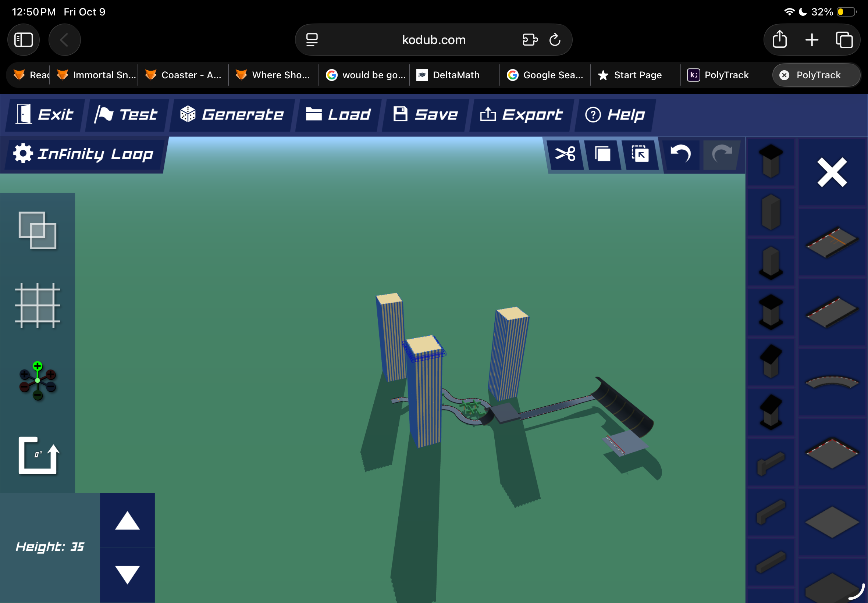Viewport: 868px width, 603px height.
Task: Select the plain horizontal beam part
Action: point(771,562)
